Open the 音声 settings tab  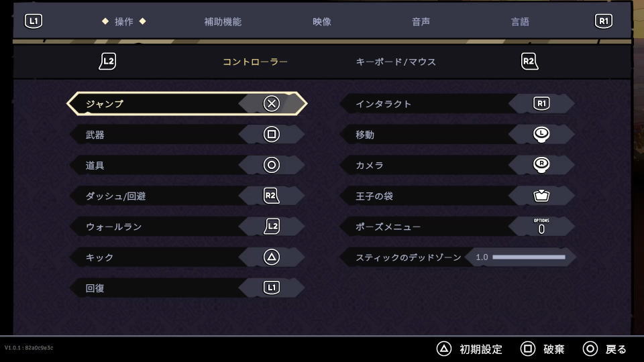pyautogui.click(x=421, y=21)
